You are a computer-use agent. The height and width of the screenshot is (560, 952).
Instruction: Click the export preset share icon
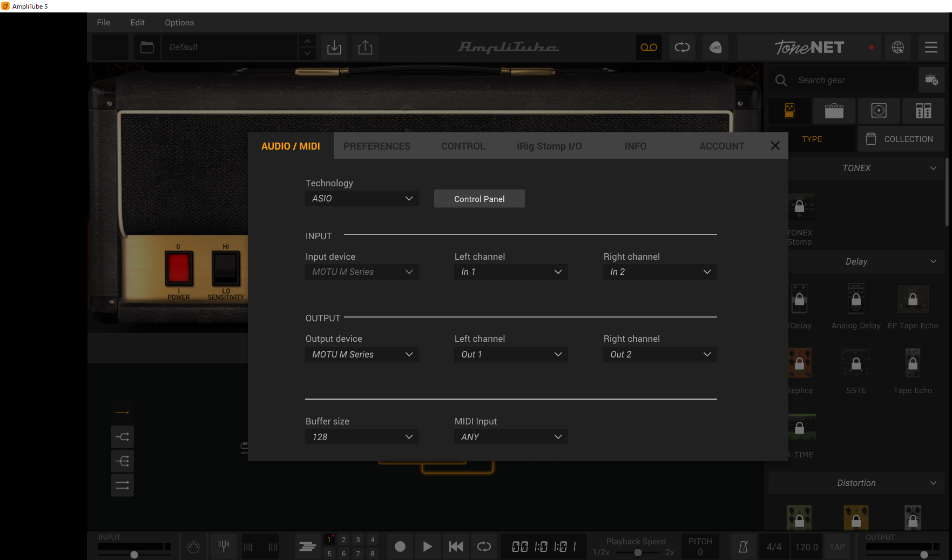pyautogui.click(x=366, y=47)
